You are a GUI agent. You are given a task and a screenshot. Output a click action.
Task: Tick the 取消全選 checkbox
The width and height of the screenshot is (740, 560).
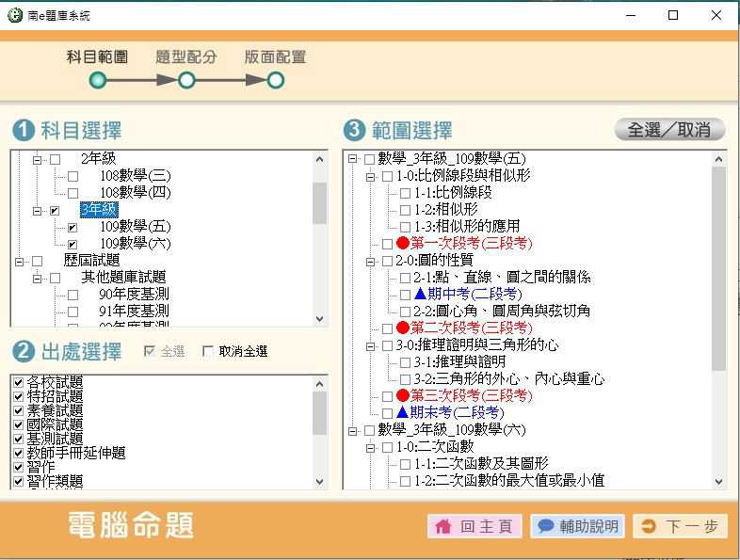(x=207, y=351)
